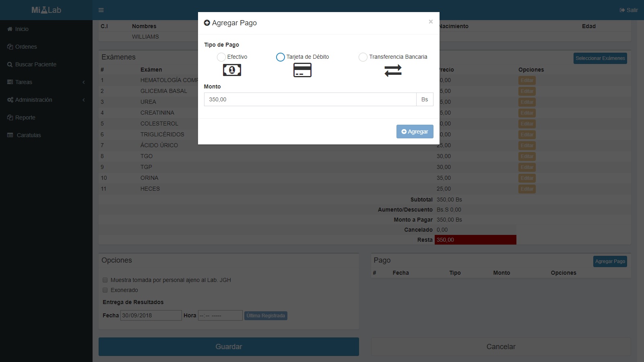Click the Inicio home icon in sidebar
Screen dimensions: 644x362
pyautogui.click(x=10, y=29)
